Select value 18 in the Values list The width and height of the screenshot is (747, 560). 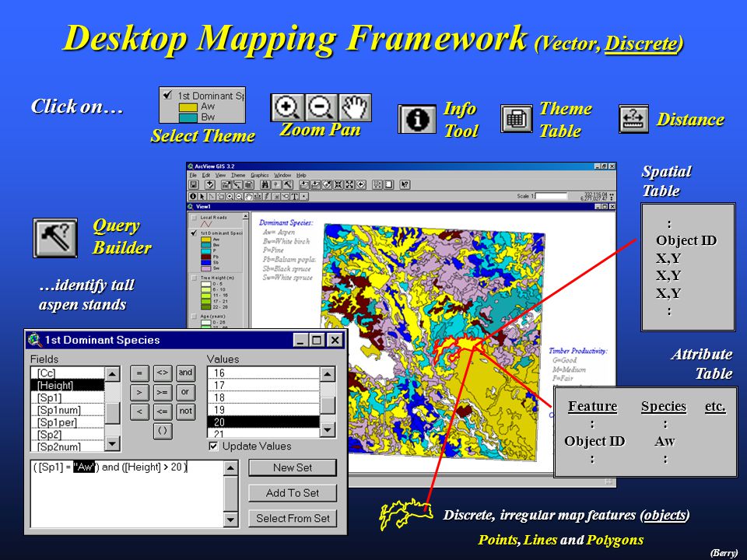(x=264, y=397)
